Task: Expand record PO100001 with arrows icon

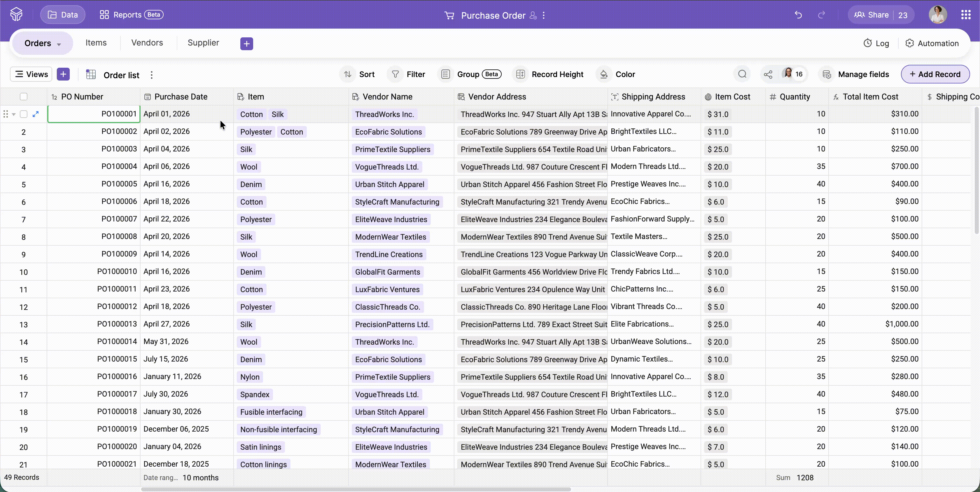Action: tap(36, 114)
